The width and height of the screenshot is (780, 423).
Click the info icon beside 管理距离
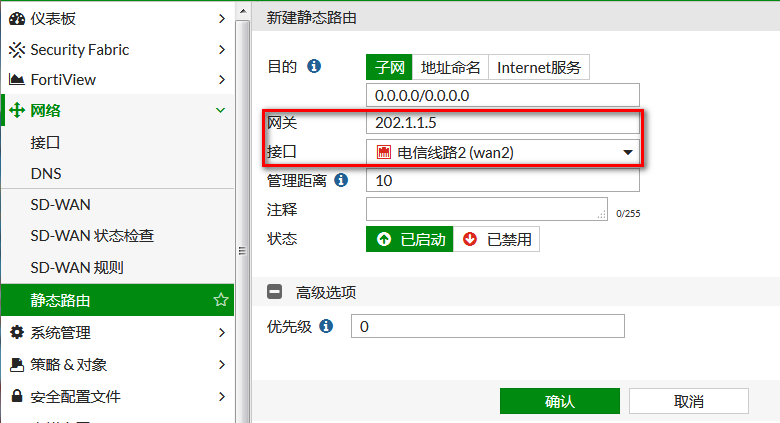tap(340, 180)
